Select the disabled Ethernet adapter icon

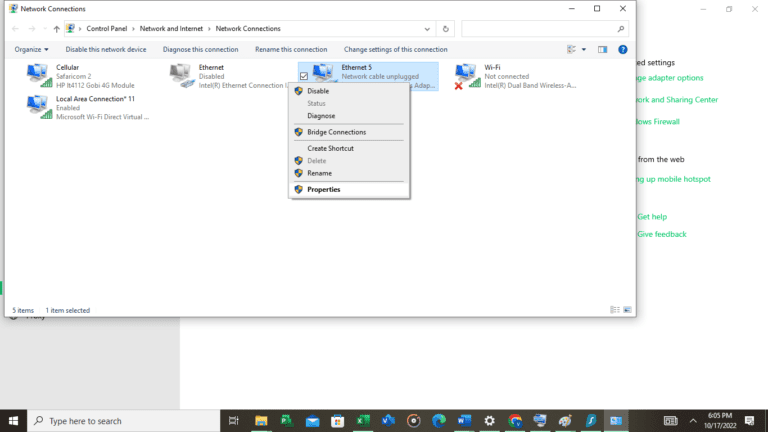pos(182,75)
